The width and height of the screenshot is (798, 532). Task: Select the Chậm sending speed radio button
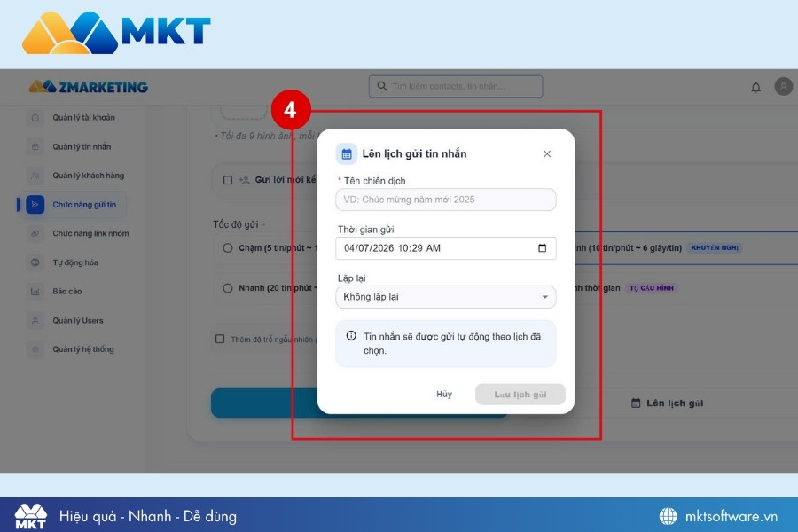click(228, 248)
